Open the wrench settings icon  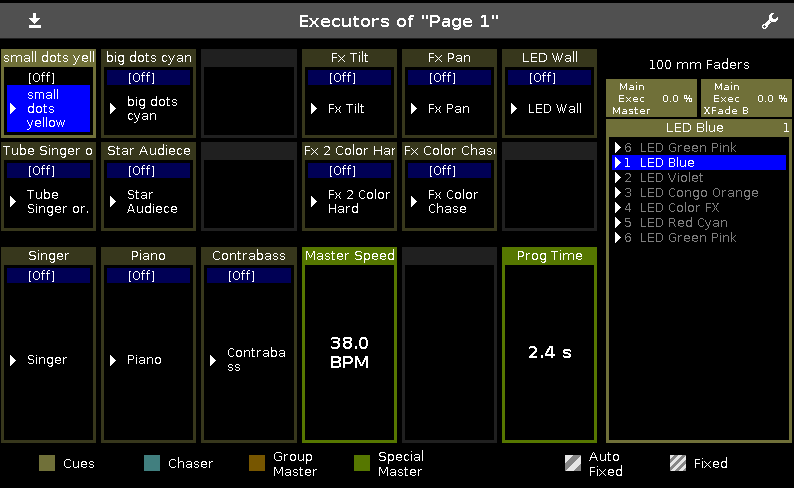769,21
